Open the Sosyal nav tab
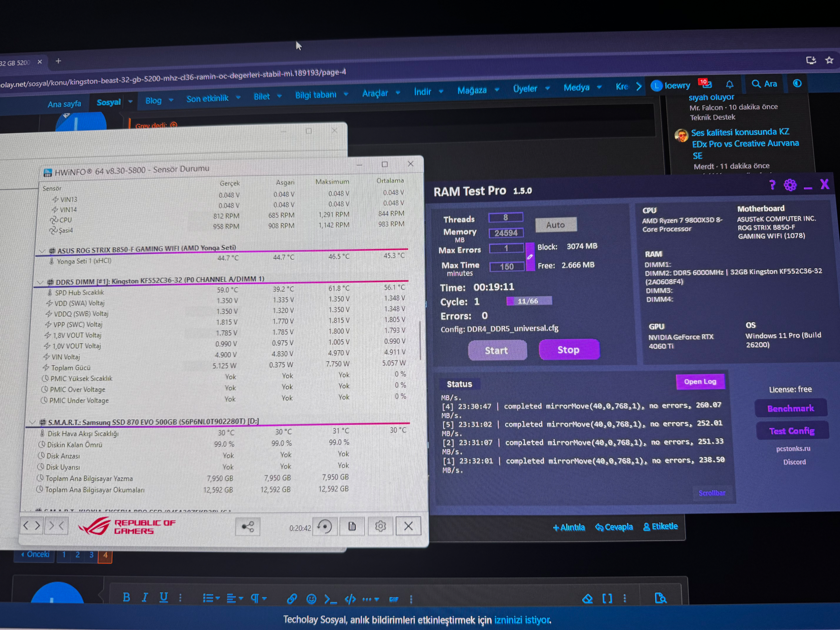Image resolution: width=840 pixels, height=630 pixels. tap(109, 102)
